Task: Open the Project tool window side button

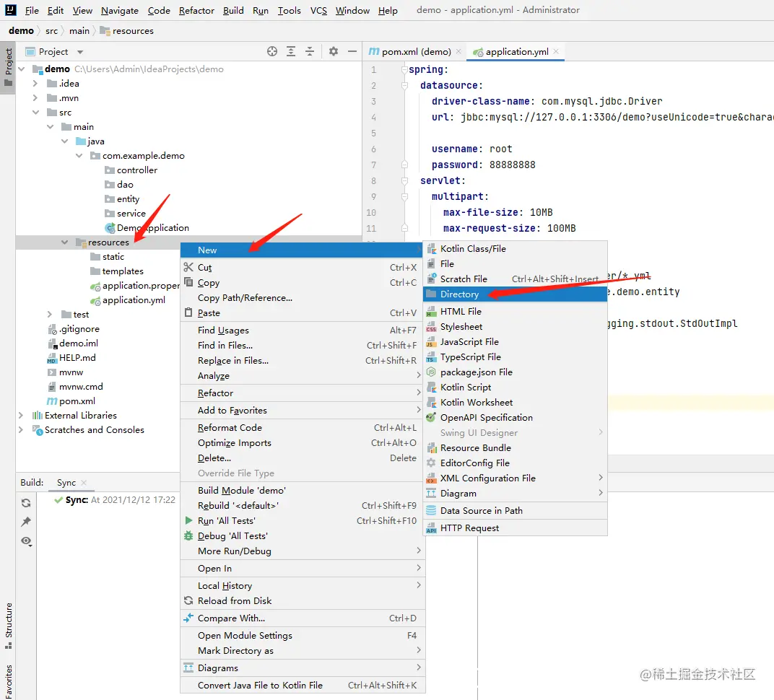Action: point(8,67)
